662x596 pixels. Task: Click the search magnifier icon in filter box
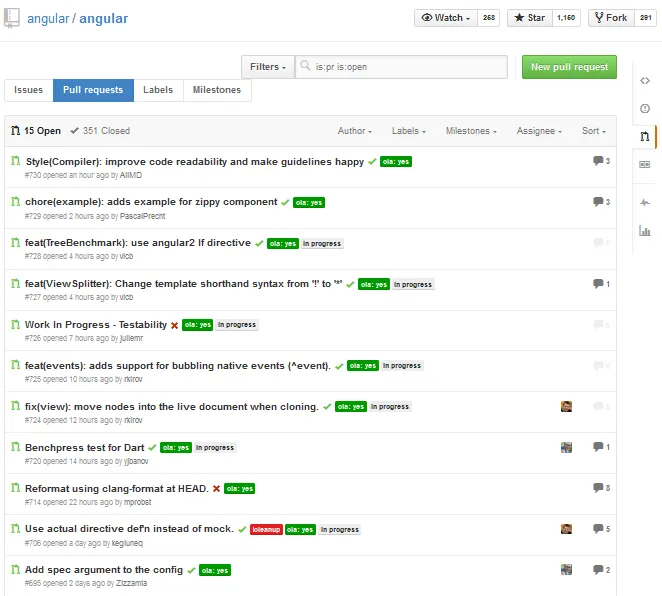pyautogui.click(x=305, y=65)
